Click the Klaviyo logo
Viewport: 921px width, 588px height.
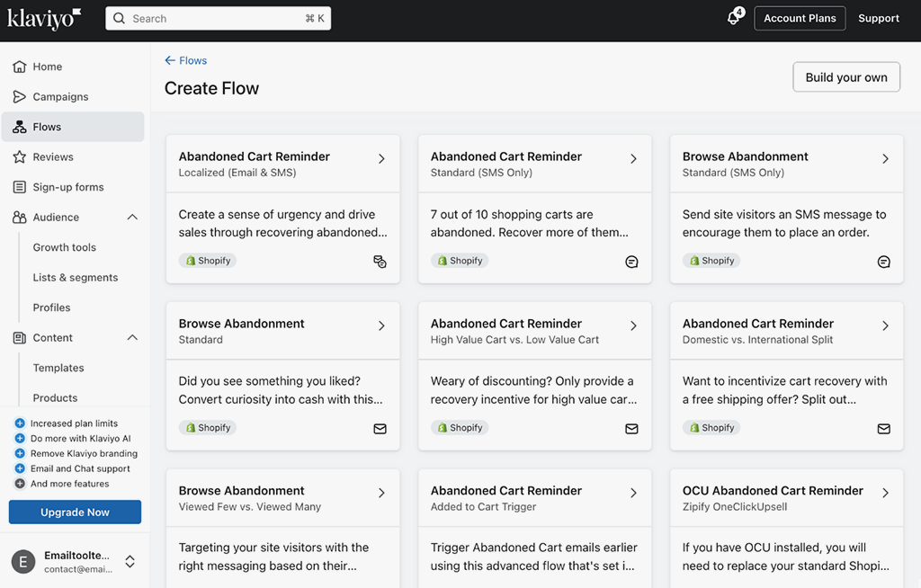pyautogui.click(x=44, y=18)
